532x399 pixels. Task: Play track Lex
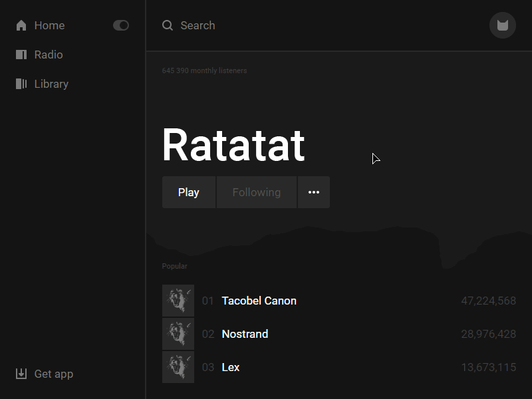[231, 367]
